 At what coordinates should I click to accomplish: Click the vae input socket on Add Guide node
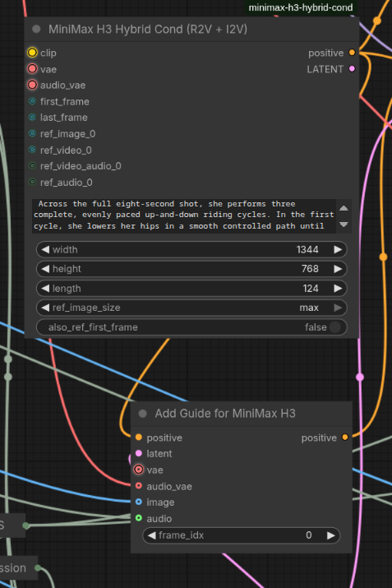(139, 470)
